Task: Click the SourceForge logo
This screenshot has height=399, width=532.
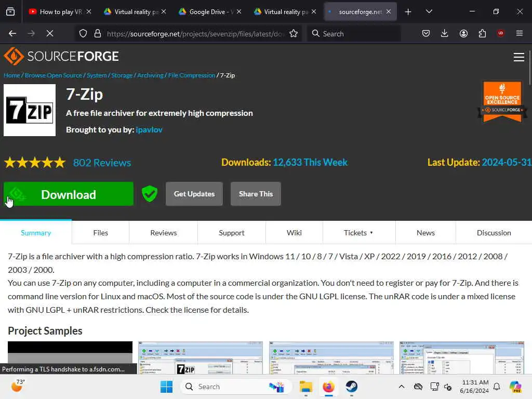Action: click(61, 56)
